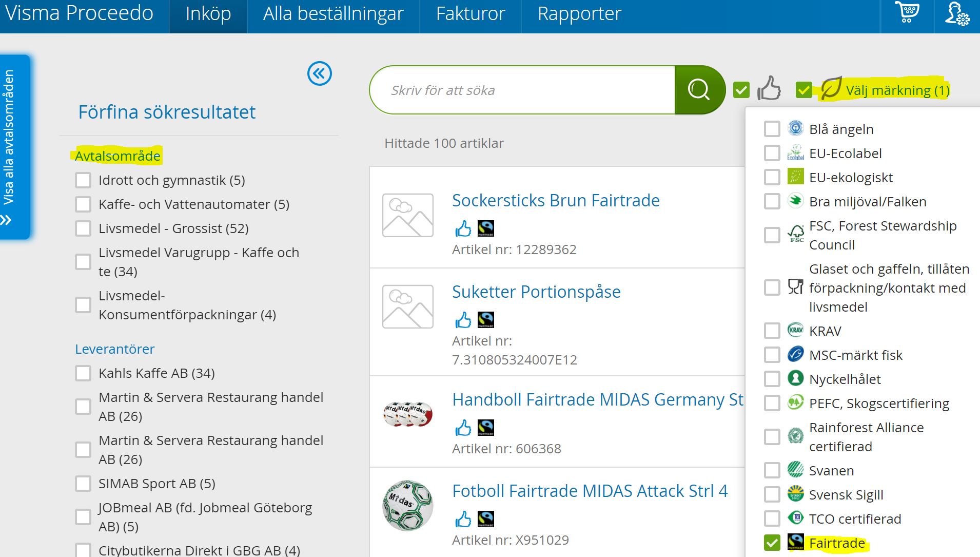The image size is (980, 557).
Task: Click the Midas football product thumbnail
Action: [x=408, y=505]
